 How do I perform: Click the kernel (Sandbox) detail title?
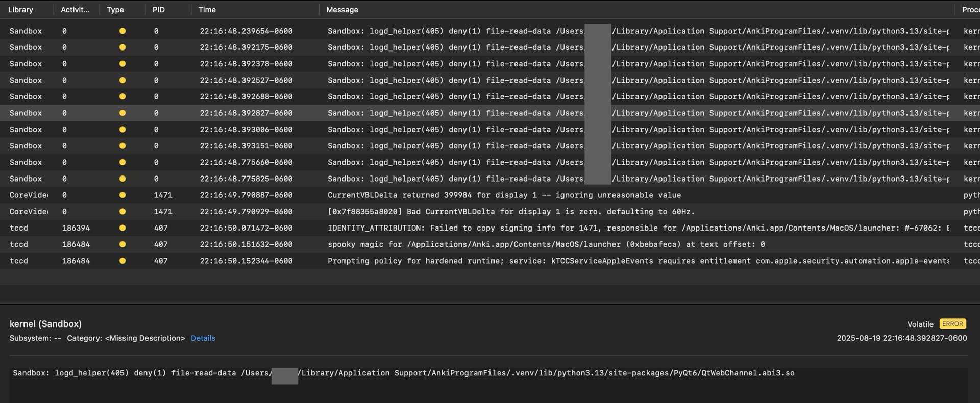tap(45, 324)
